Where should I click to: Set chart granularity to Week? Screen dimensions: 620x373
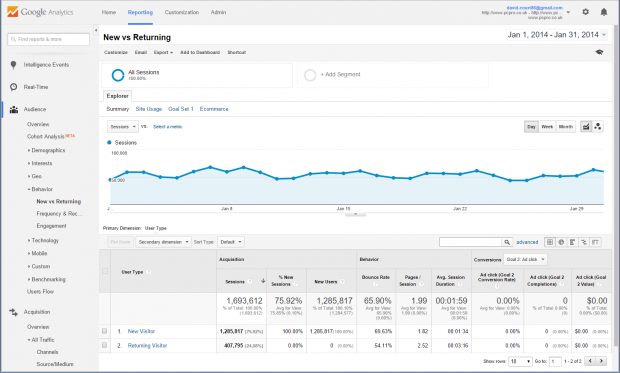(x=547, y=127)
